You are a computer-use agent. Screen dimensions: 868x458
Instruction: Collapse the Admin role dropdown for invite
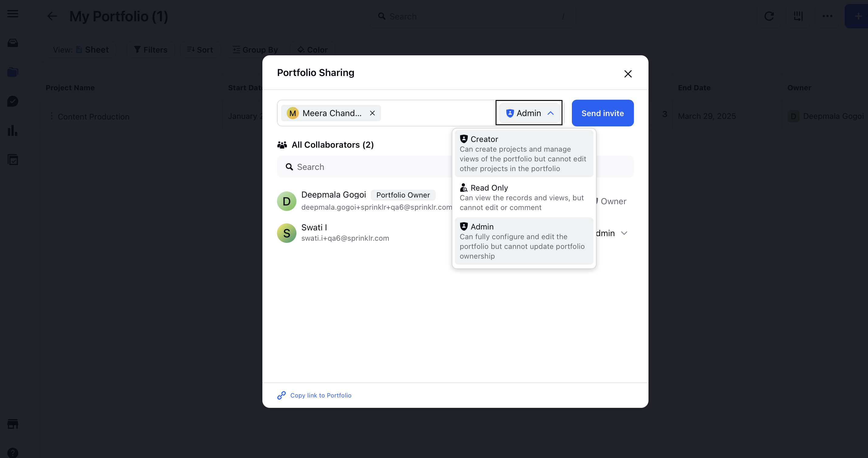(529, 113)
